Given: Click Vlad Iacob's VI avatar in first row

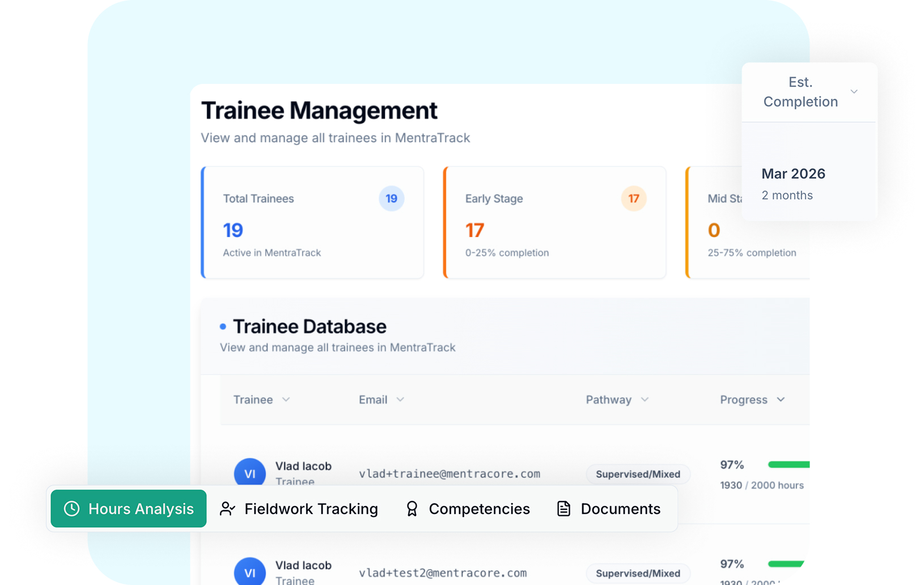Looking at the screenshot, I should point(250,473).
